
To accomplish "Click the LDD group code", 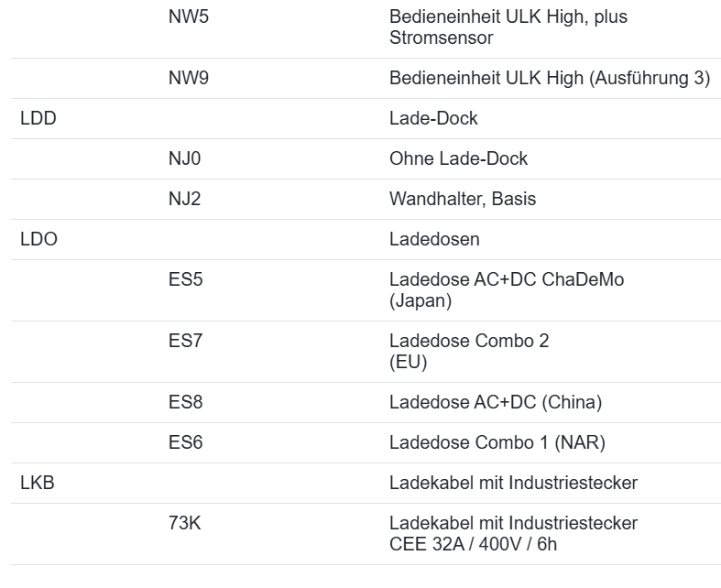I will pos(38,119).
